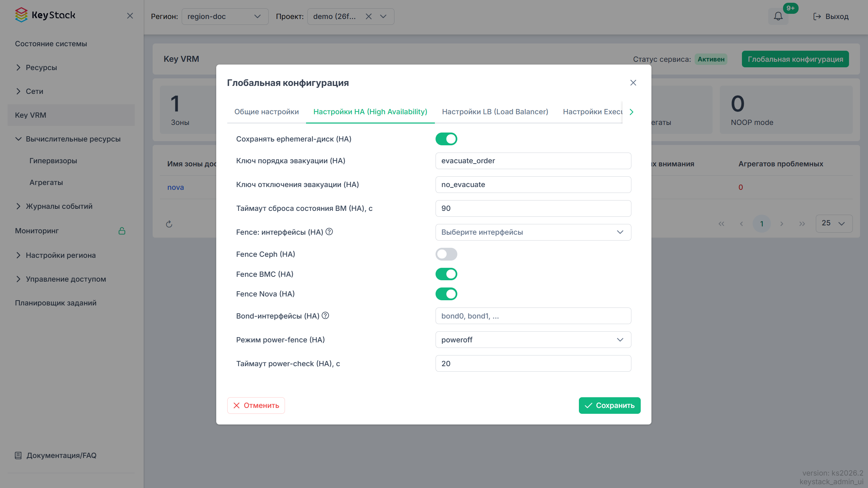The image size is (868, 488).
Task: Open Документация/FAQ from the sidebar
Action: pos(56,456)
